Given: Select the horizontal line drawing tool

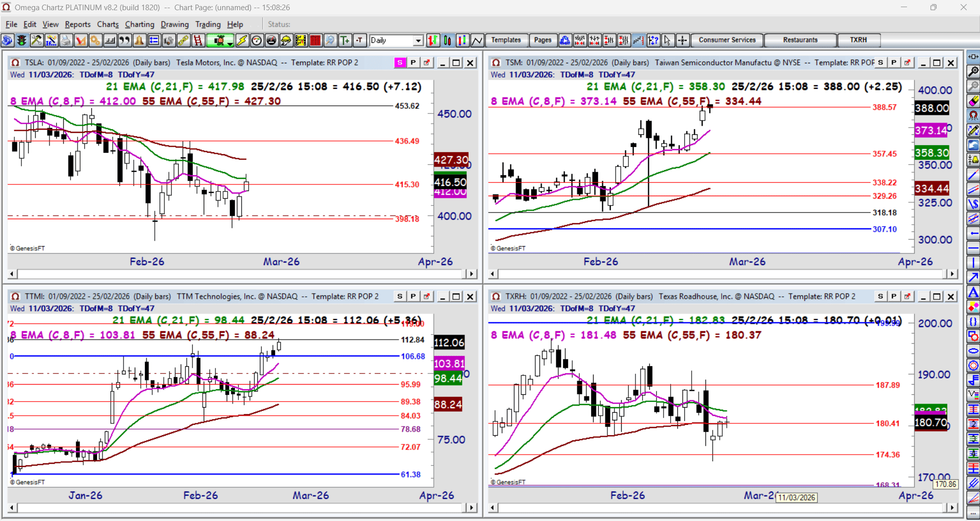Looking at the screenshot, I should coord(973,248).
